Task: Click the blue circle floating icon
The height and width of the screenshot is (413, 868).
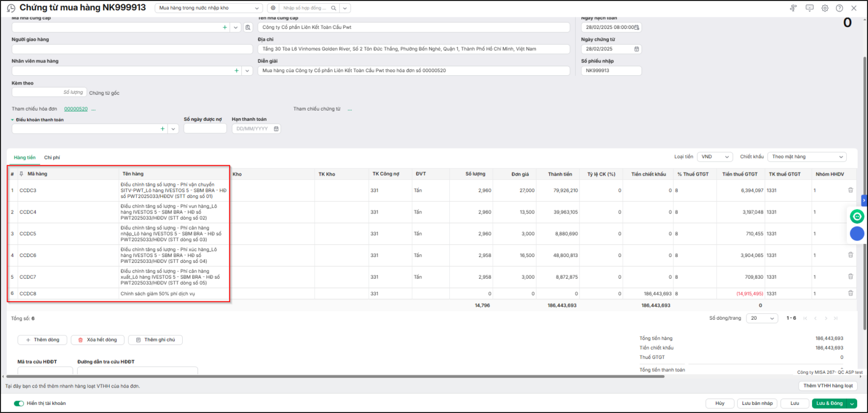Action: (857, 234)
